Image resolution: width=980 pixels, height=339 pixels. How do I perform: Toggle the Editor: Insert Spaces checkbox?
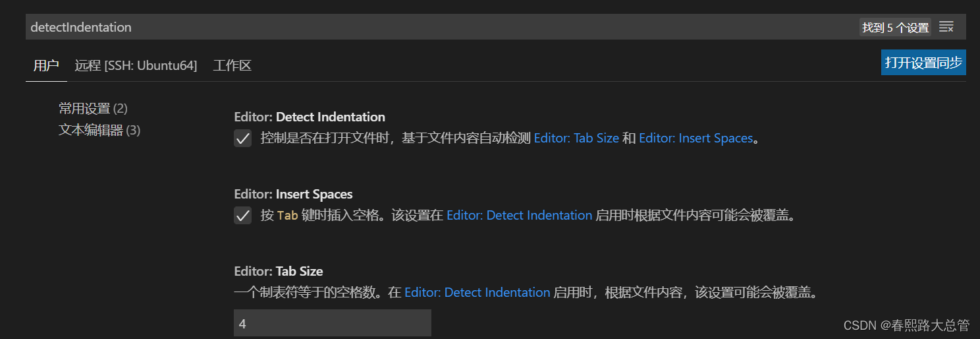(x=243, y=216)
